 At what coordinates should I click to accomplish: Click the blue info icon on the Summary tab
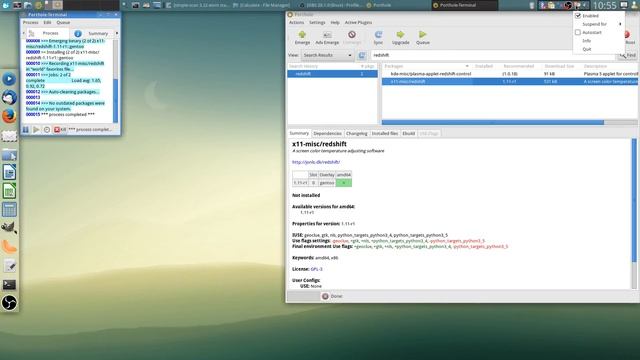pos(78,33)
